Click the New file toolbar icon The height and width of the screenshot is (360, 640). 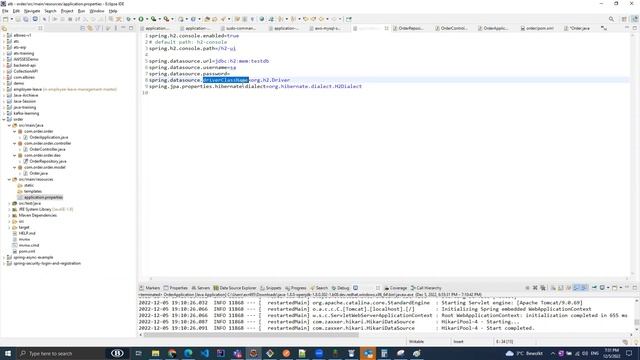point(5,19)
